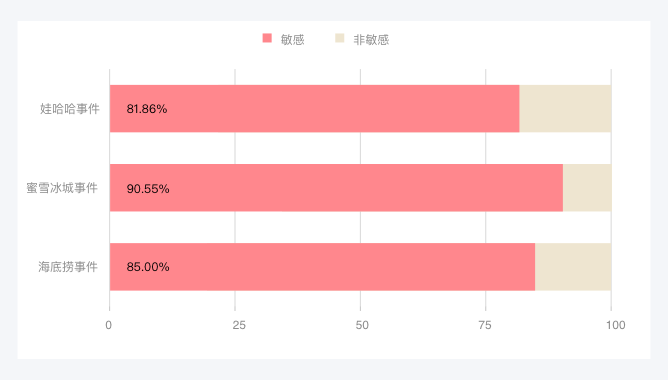Click the beige 非敏感 legend color square

coord(340,38)
